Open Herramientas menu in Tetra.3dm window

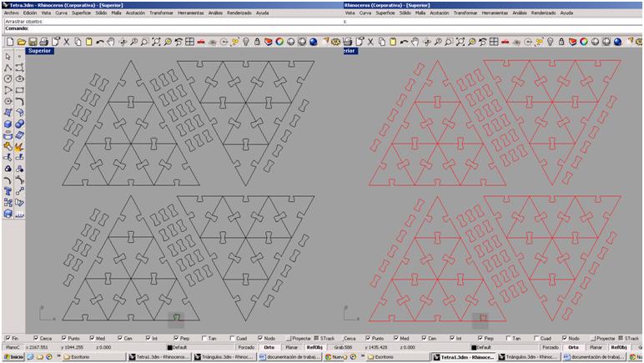click(190, 13)
